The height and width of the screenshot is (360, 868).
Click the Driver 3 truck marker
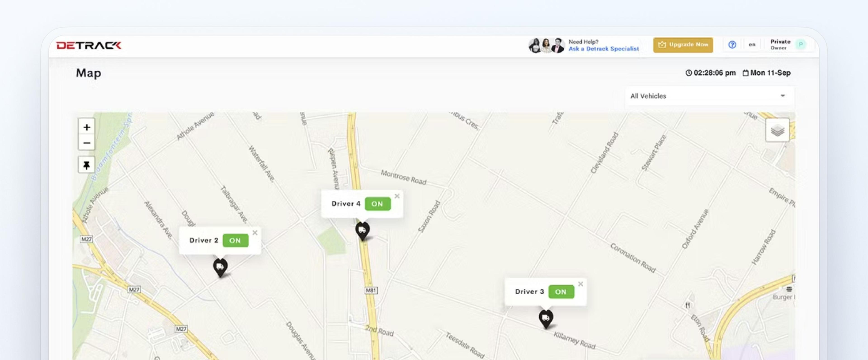pos(546,319)
